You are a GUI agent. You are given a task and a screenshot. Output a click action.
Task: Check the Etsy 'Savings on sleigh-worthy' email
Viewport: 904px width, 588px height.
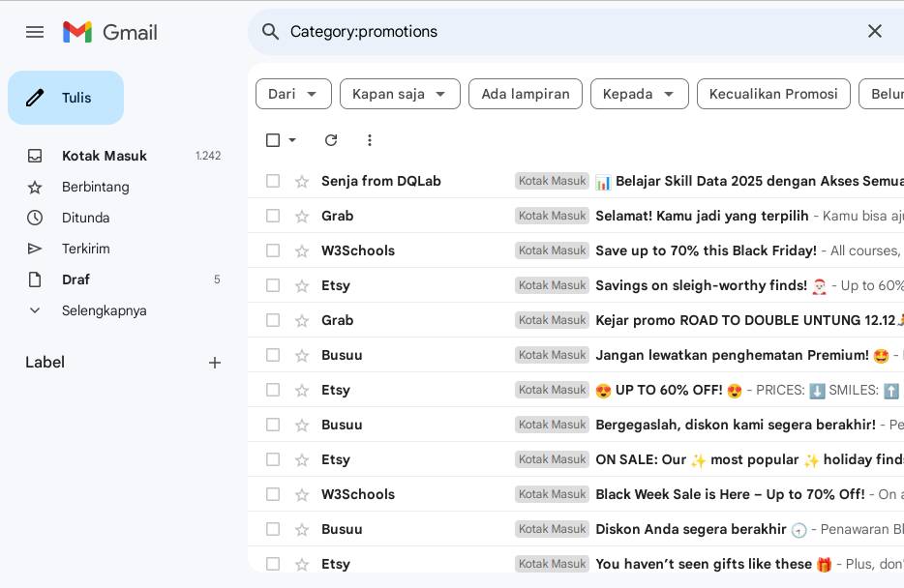coord(273,285)
